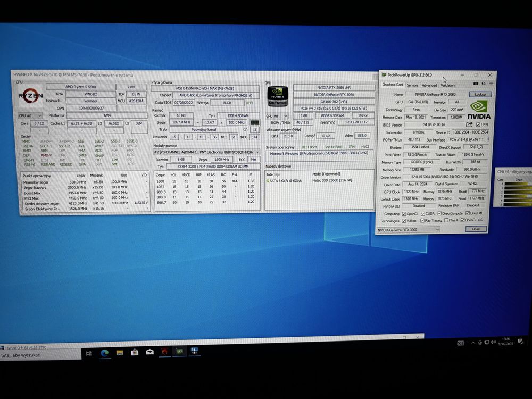
Task: Click the NVIDIA GeForce logo in HWiNFO
Action: point(278,96)
